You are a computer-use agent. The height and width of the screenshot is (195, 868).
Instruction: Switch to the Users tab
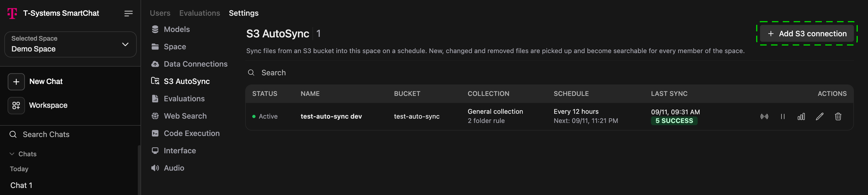point(160,13)
